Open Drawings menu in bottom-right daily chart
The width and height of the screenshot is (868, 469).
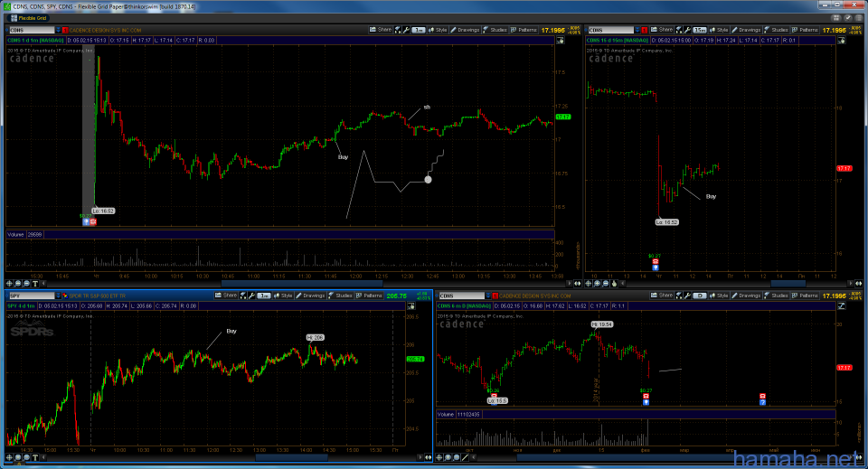tap(746, 295)
